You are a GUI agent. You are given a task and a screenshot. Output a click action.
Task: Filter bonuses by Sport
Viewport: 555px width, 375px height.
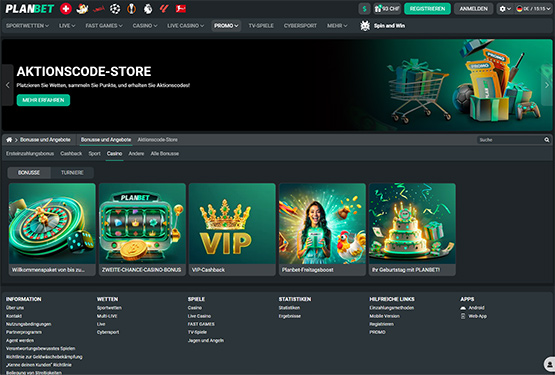[95, 154]
